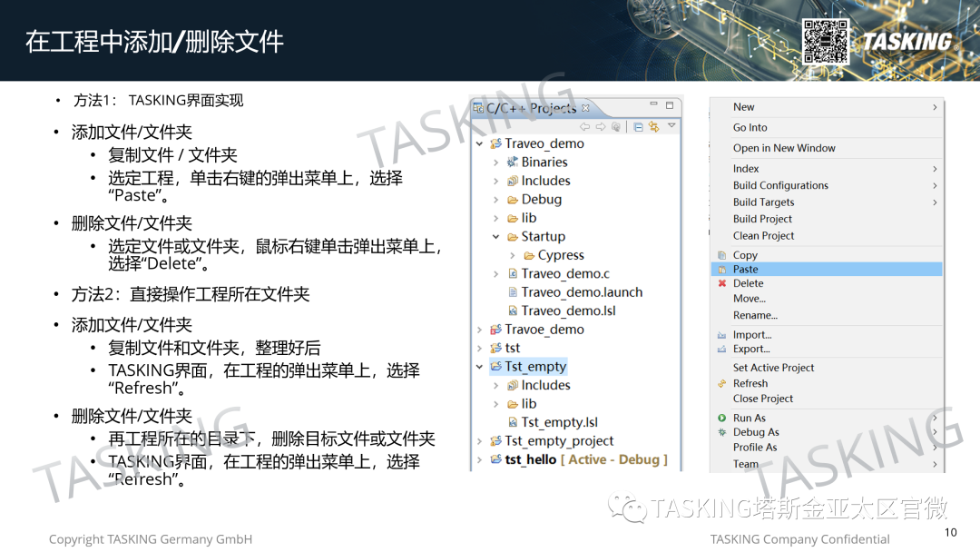Select the tst_hello active project
Image resolution: width=980 pixels, height=552 pixels.
click(579, 459)
